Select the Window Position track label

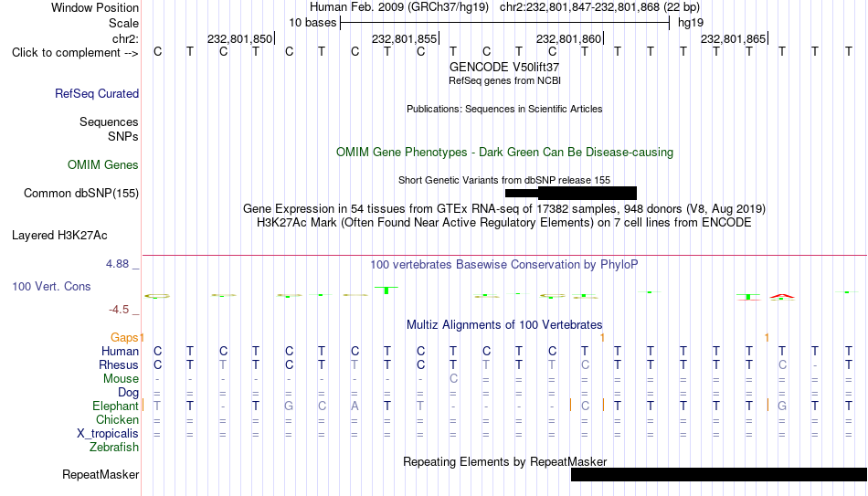pyautogui.click(x=95, y=7)
